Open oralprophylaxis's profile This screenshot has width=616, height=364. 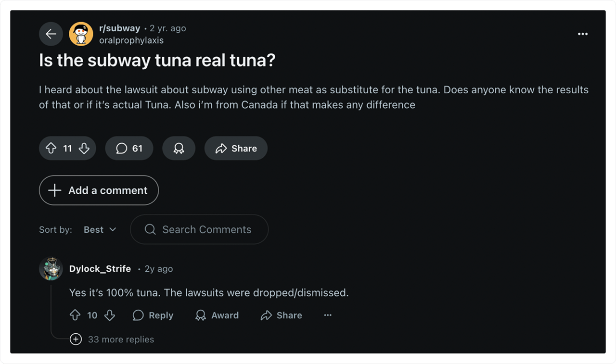click(x=131, y=40)
